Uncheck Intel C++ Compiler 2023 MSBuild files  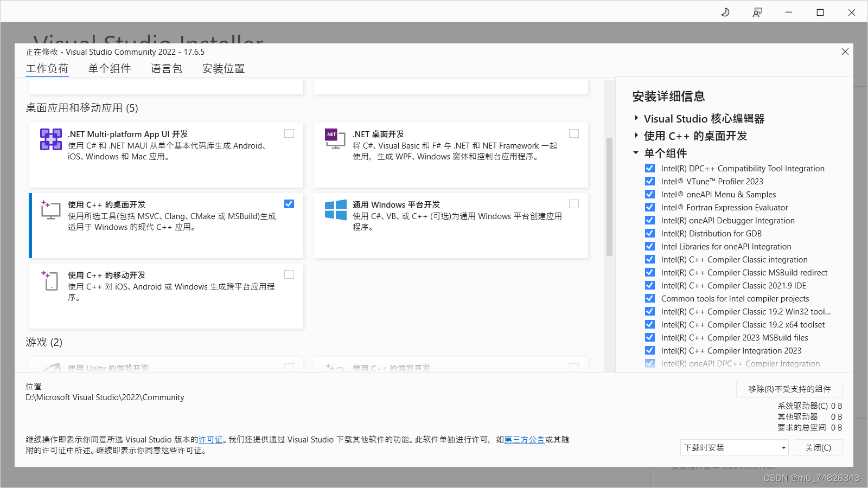point(650,337)
